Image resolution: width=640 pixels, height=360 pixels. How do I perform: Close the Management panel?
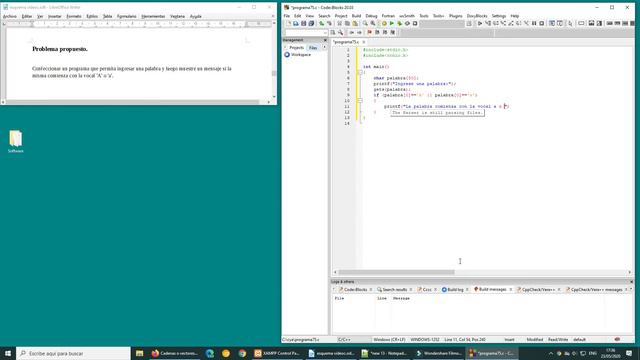(x=325, y=40)
